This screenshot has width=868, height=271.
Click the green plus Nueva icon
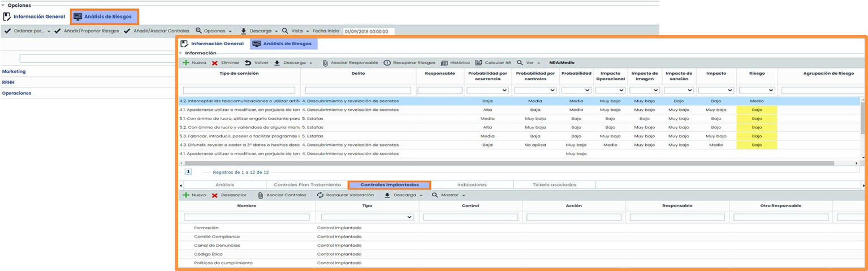coord(186,63)
